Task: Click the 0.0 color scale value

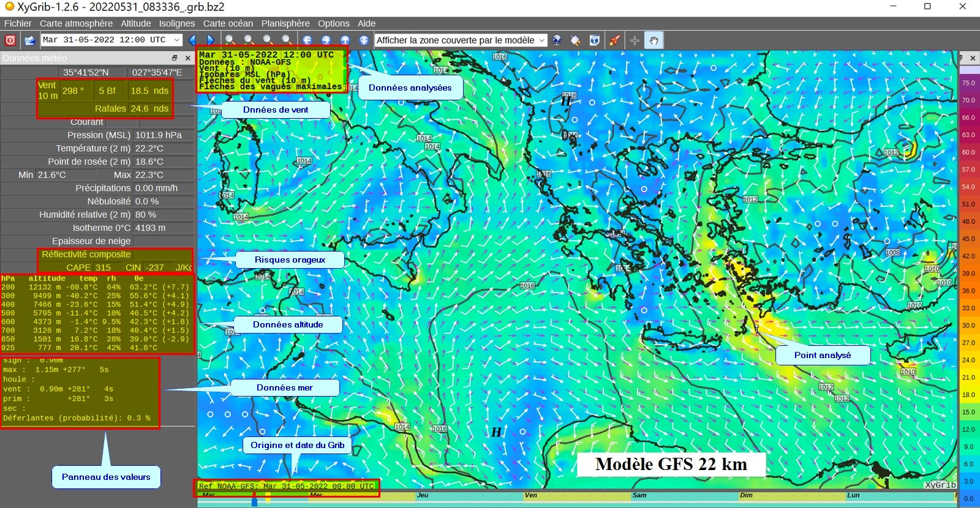Action: (x=968, y=499)
